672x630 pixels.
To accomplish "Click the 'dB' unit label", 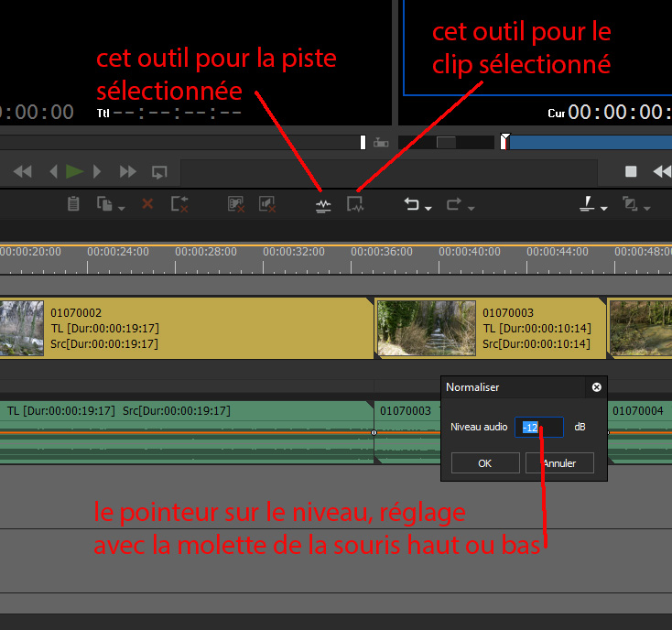I will click(x=580, y=427).
